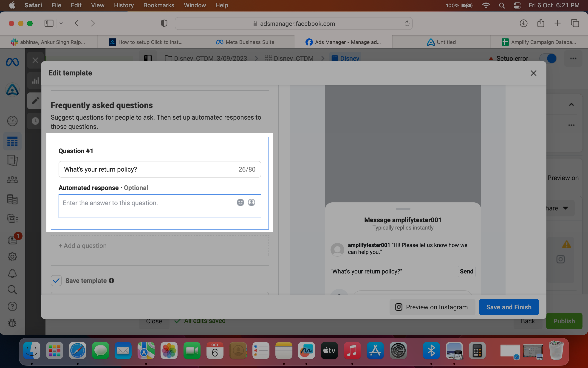The image size is (588, 368).
Task: Click the bug report icon in sidebar
Action: pos(12,323)
